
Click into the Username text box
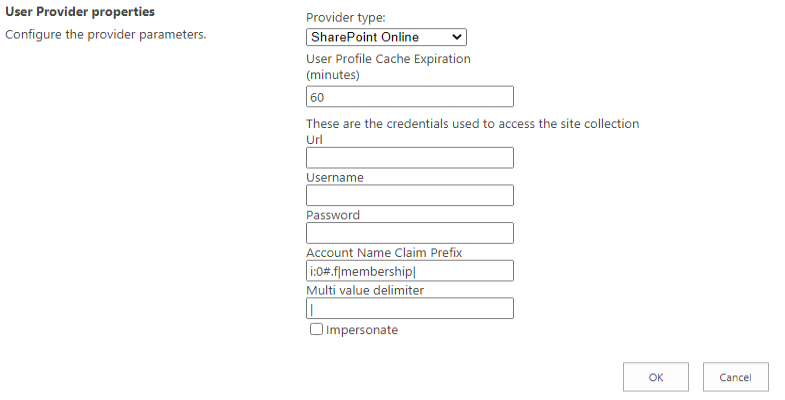point(409,195)
